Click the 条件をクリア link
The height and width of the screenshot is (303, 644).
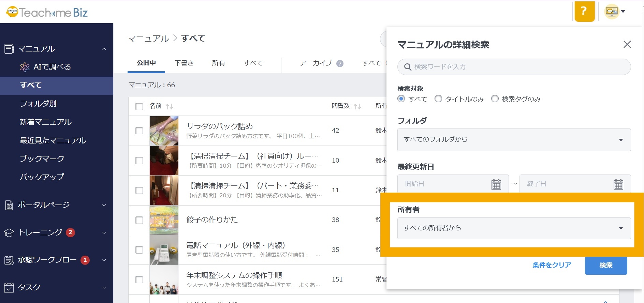click(x=552, y=265)
